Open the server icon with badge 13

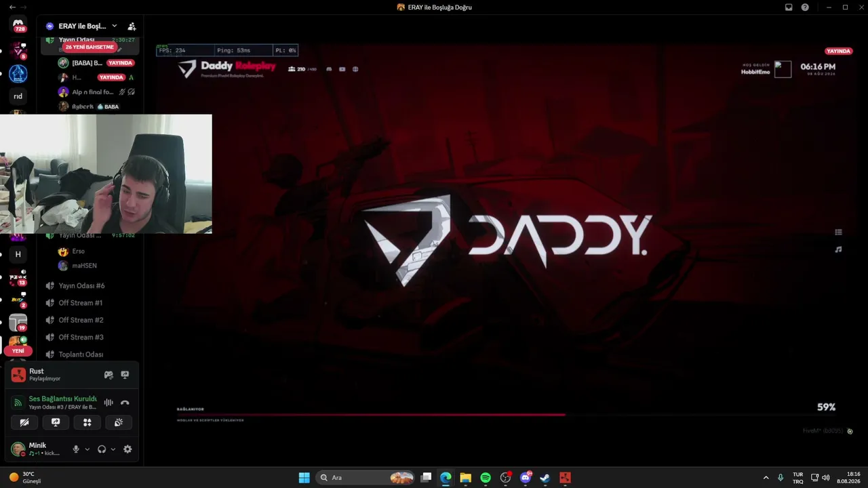[18, 277]
